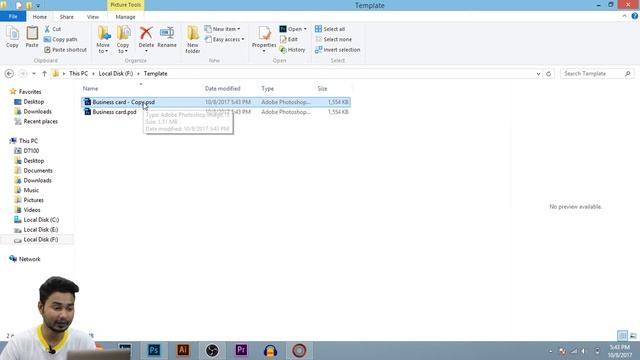Switch to the View ribbon tab

[93, 17]
